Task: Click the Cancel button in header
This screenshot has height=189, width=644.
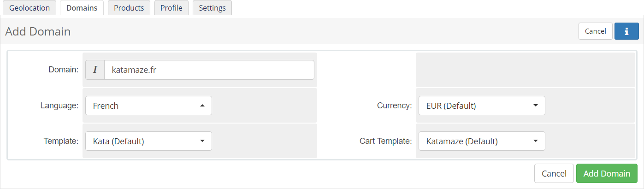Action: coord(596,31)
